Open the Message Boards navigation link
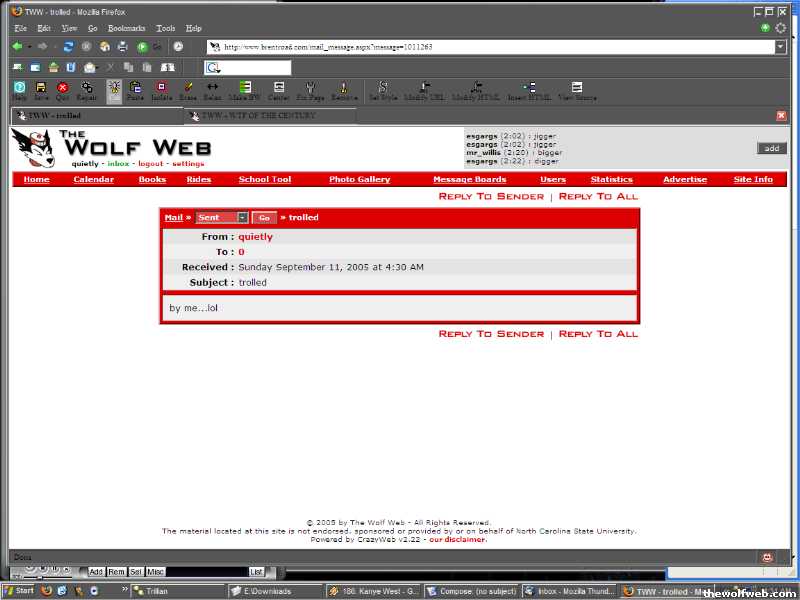This screenshot has height=600, width=800. [x=469, y=180]
